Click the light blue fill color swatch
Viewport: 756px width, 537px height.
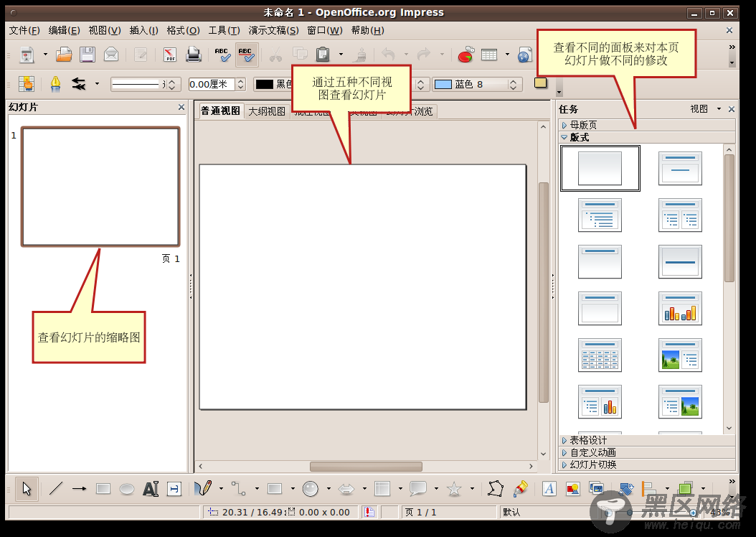pyautogui.click(x=443, y=85)
